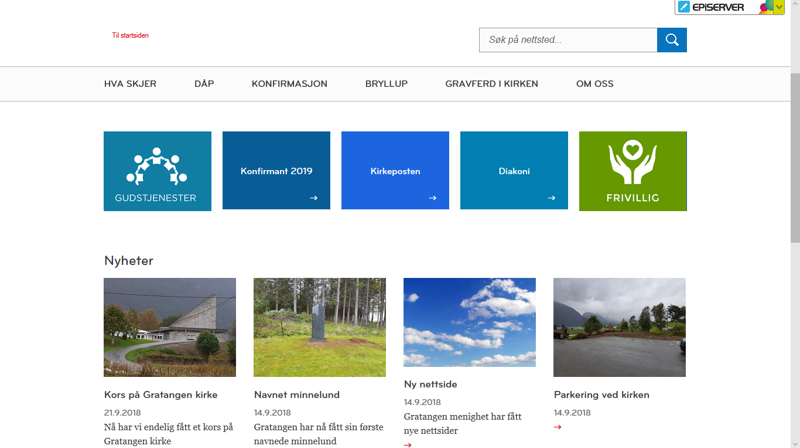
Task: Open the Kors på Gratangen kirke headline
Action: point(159,395)
